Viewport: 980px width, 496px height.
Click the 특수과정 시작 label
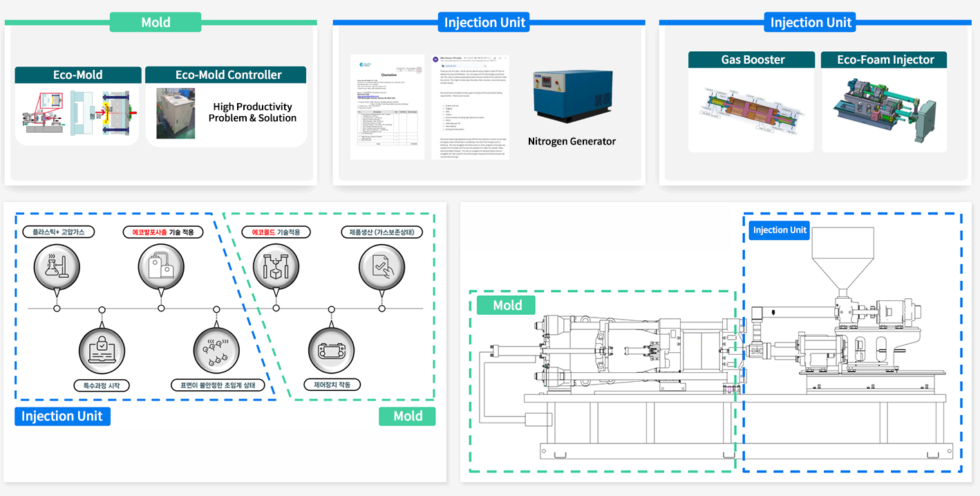102,385
